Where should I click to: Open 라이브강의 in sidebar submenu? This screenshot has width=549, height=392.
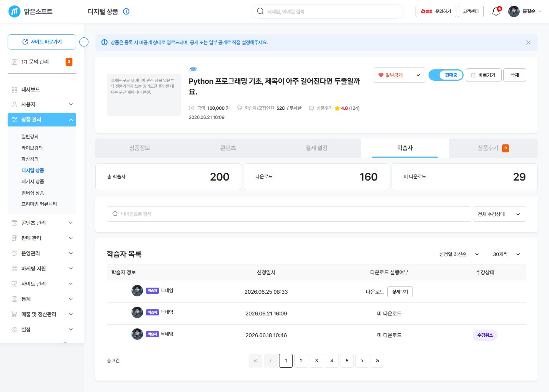click(32, 148)
